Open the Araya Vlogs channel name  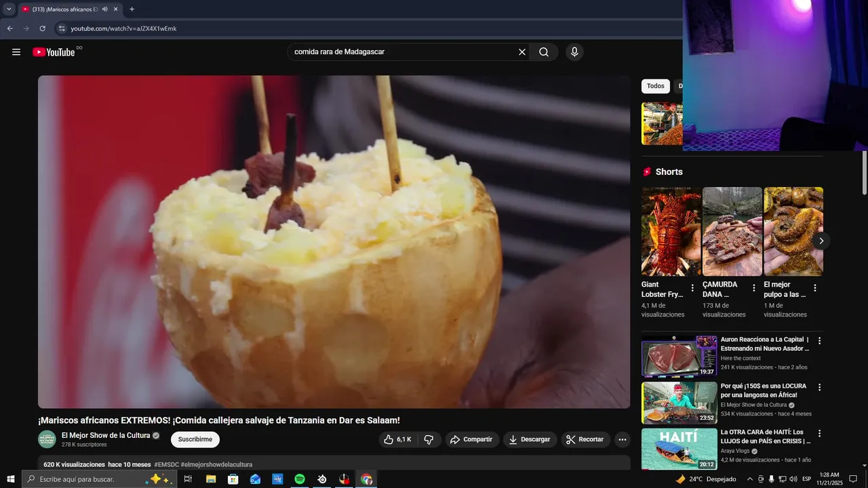[x=736, y=451]
